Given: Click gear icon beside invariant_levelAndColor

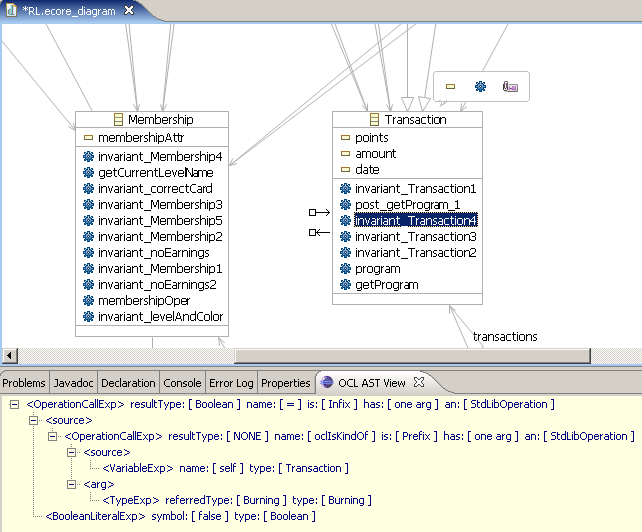Looking at the screenshot, I should (88, 316).
